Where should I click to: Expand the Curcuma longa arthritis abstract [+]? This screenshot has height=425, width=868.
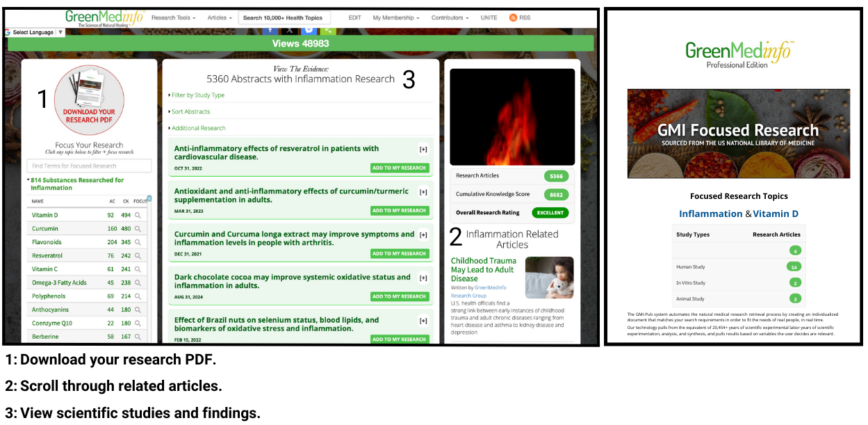[423, 235]
